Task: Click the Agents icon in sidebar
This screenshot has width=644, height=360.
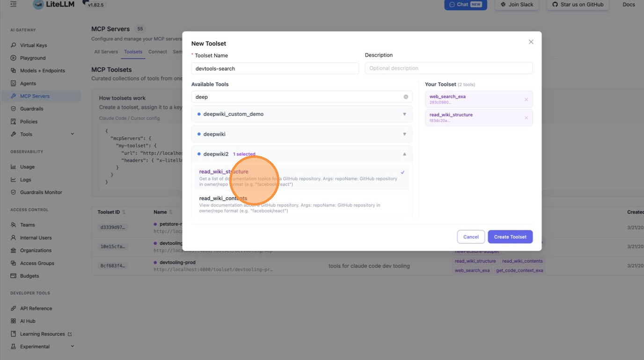Action: pos(13,83)
